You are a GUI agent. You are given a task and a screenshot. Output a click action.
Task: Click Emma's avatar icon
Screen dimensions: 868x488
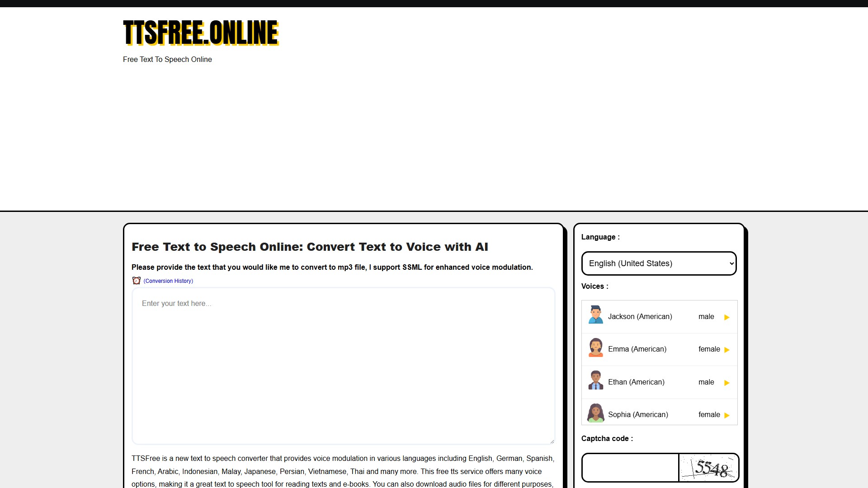coord(595,347)
